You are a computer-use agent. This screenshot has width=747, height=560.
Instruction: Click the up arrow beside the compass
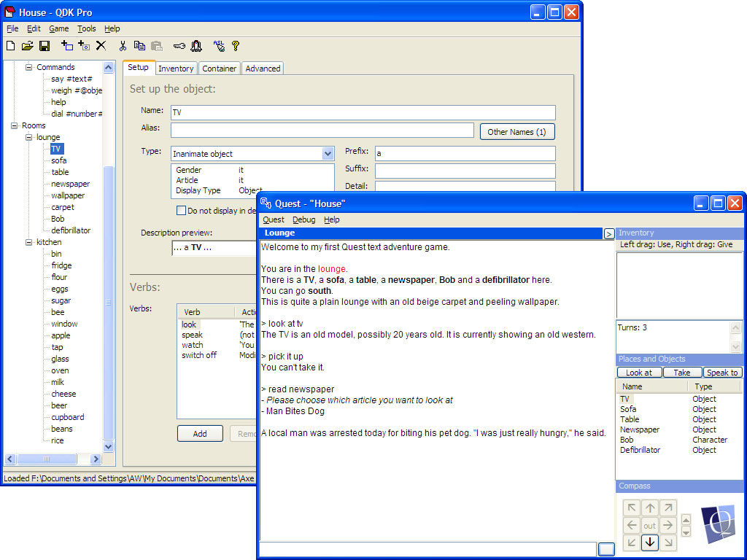click(x=686, y=519)
